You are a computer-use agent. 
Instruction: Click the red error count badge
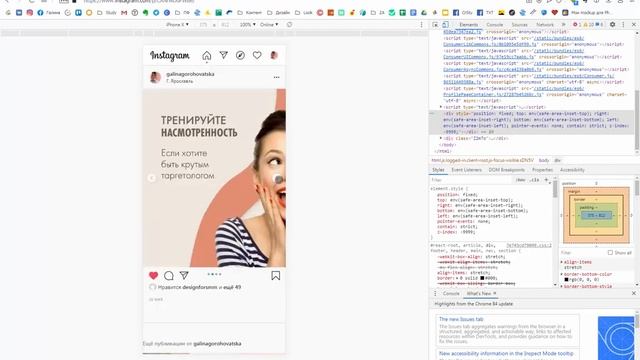coord(576,24)
